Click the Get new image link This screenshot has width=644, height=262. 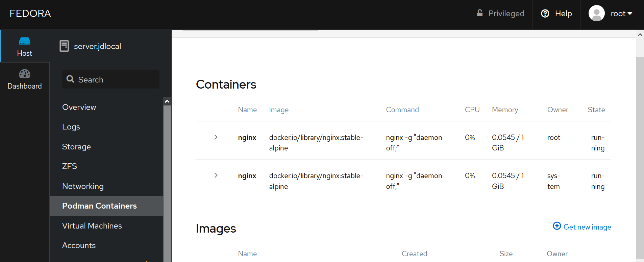tap(587, 227)
